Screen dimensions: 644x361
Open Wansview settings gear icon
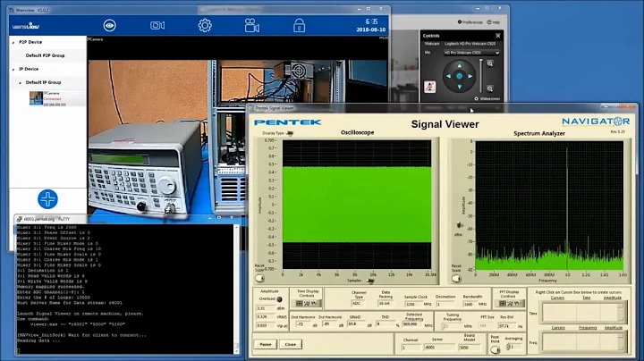click(x=205, y=25)
